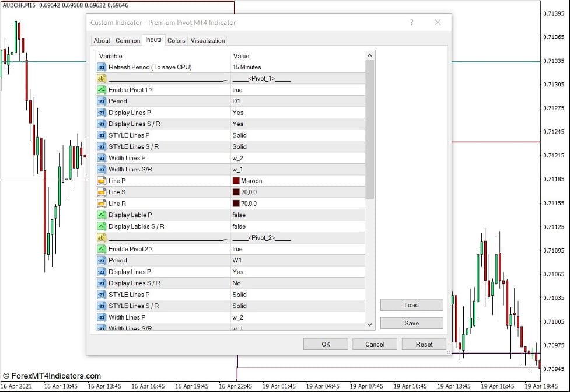Image resolution: width=570 pixels, height=392 pixels.
Task: Click the boolean icon beside Enable Pivot 1
Action: click(102, 90)
